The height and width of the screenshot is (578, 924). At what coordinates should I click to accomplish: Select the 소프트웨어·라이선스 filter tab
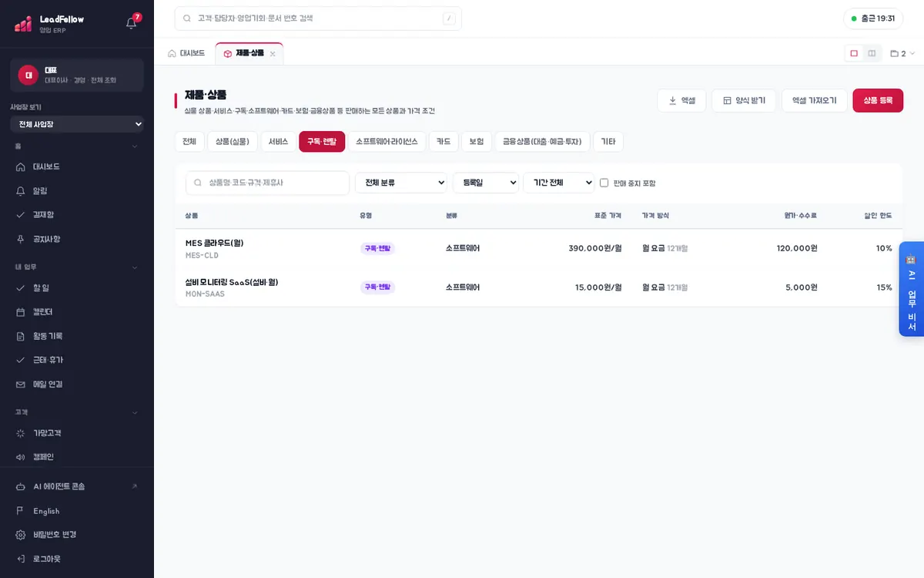(x=387, y=142)
